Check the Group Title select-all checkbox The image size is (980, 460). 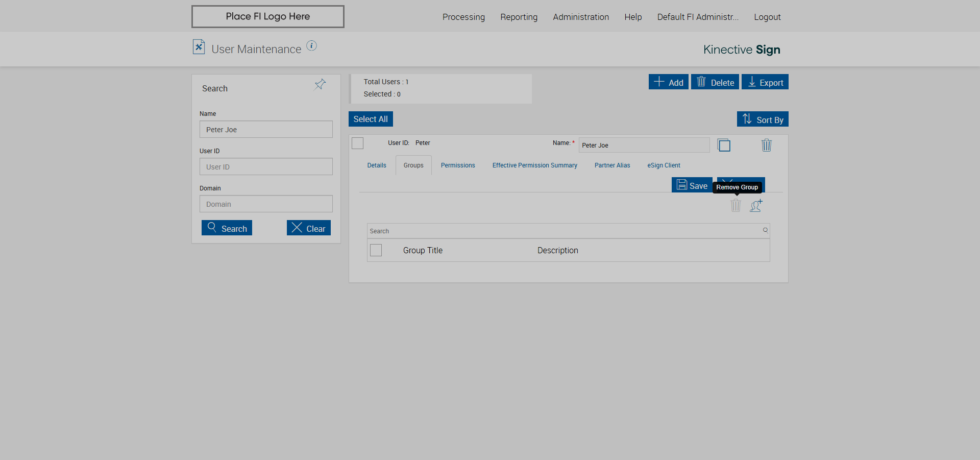pyautogui.click(x=376, y=250)
